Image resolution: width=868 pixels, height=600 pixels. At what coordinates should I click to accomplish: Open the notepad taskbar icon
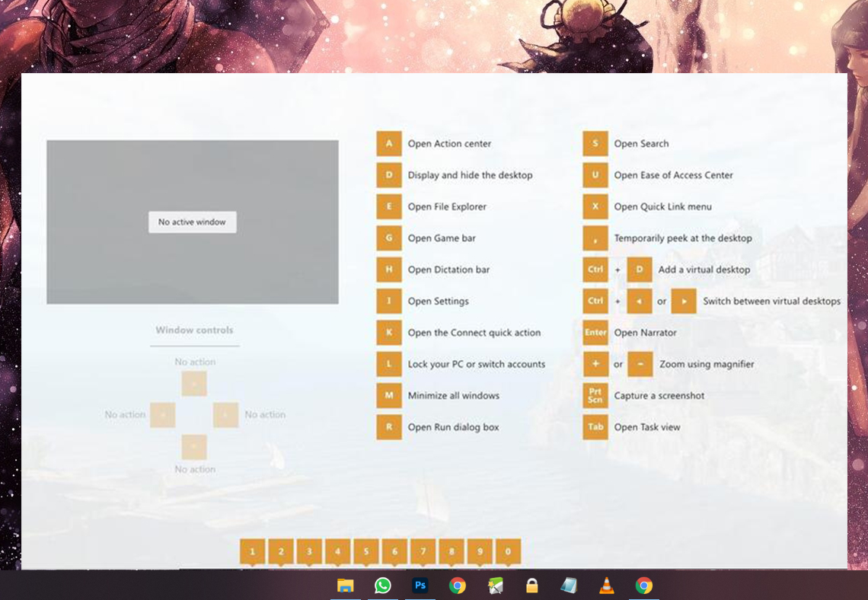pyautogui.click(x=569, y=586)
